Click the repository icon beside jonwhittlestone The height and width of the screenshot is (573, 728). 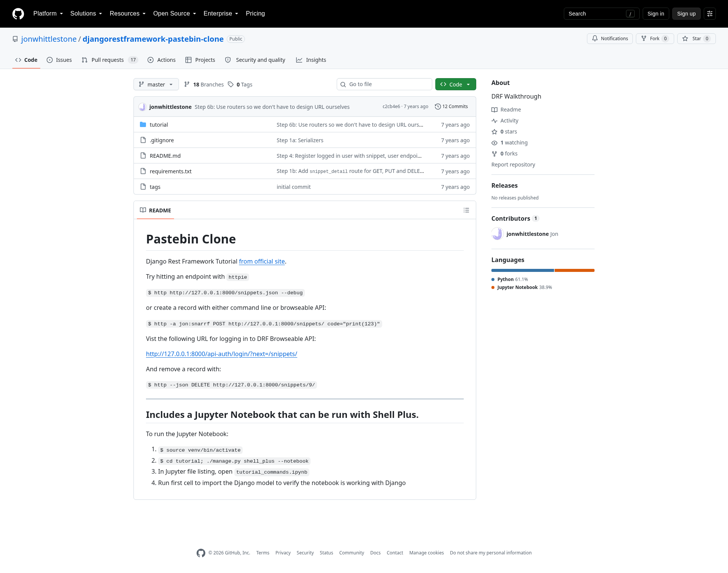pyautogui.click(x=15, y=39)
